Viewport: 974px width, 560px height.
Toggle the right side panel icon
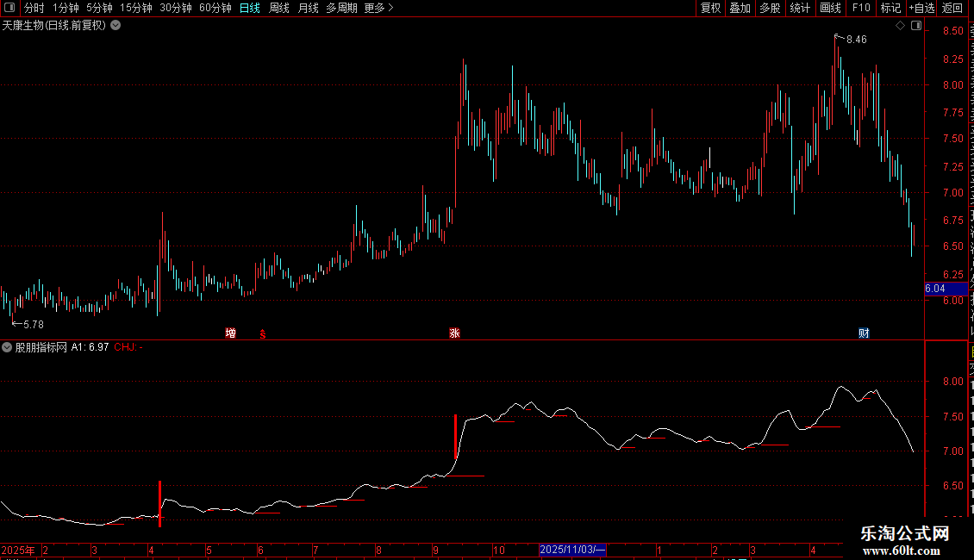click(916, 26)
